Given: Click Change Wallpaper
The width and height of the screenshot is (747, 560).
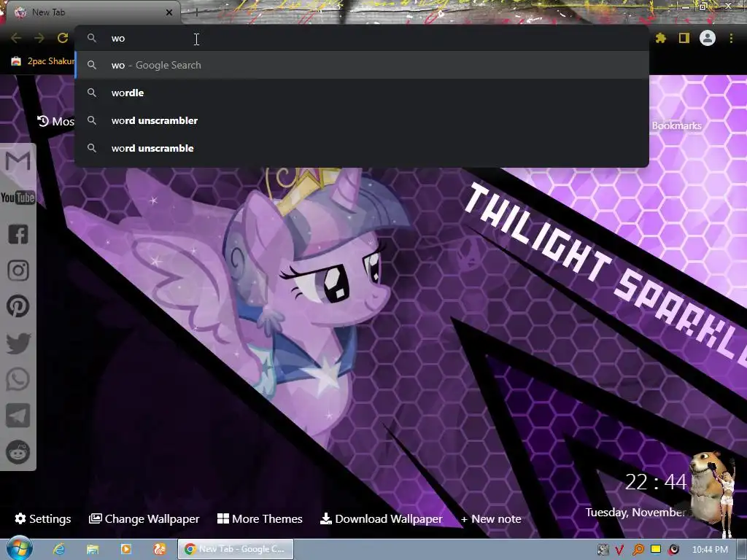Looking at the screenshot, I should [144, 518].
